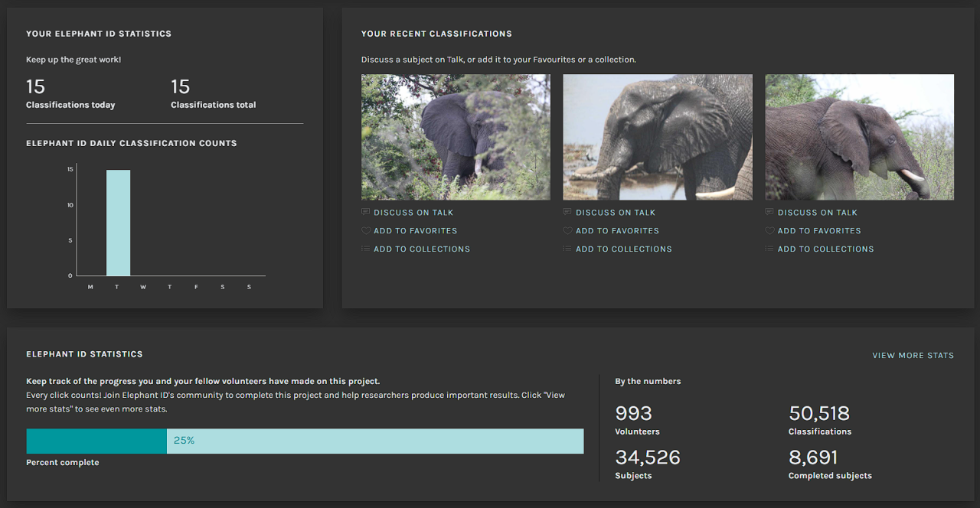Open the View More Stats link
Image resolution: width=980 pixels, height=508 pixels.
tap(913, 356)
